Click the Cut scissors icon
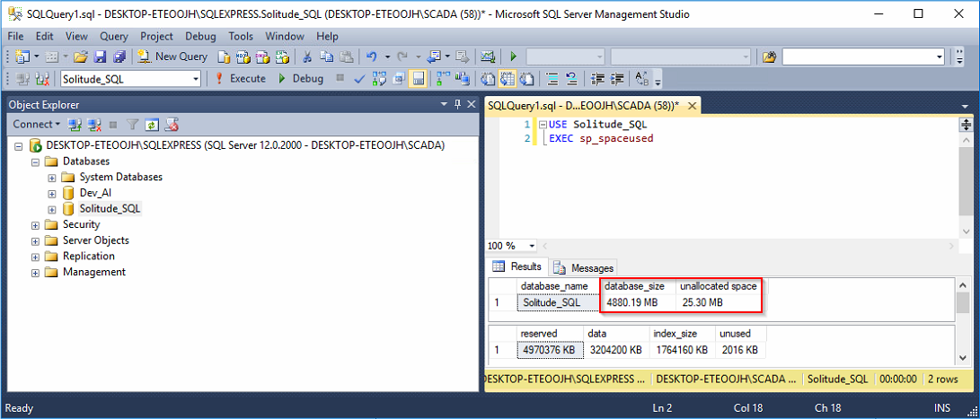 coord(306,57)
